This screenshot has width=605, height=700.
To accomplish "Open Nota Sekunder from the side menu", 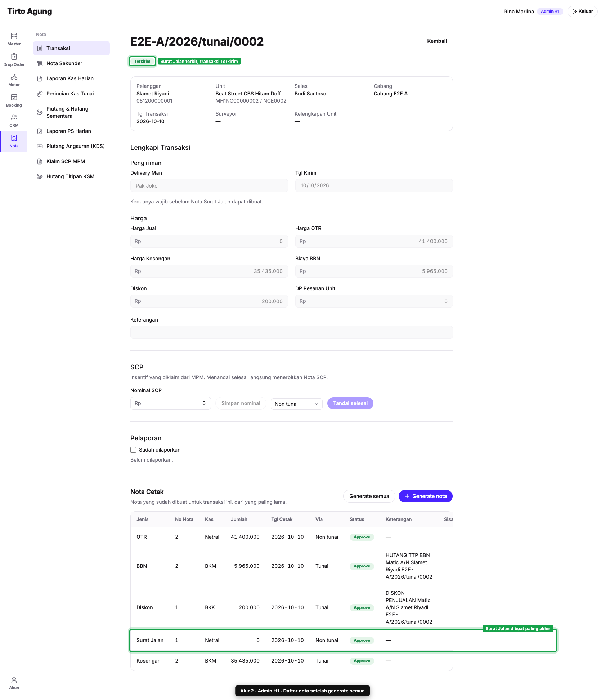I will tap(71, 63).
